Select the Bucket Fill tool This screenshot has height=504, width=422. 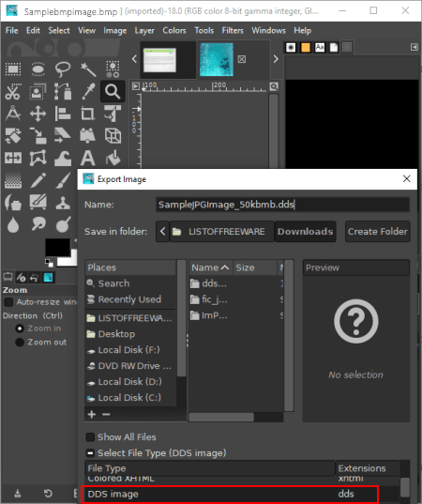click(113, 158)
